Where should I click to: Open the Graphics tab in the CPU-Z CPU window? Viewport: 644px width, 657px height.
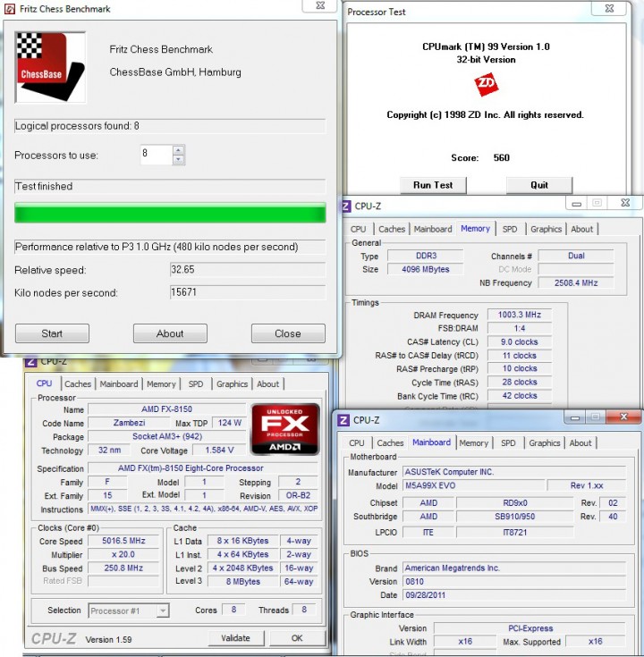coord(232,383)
